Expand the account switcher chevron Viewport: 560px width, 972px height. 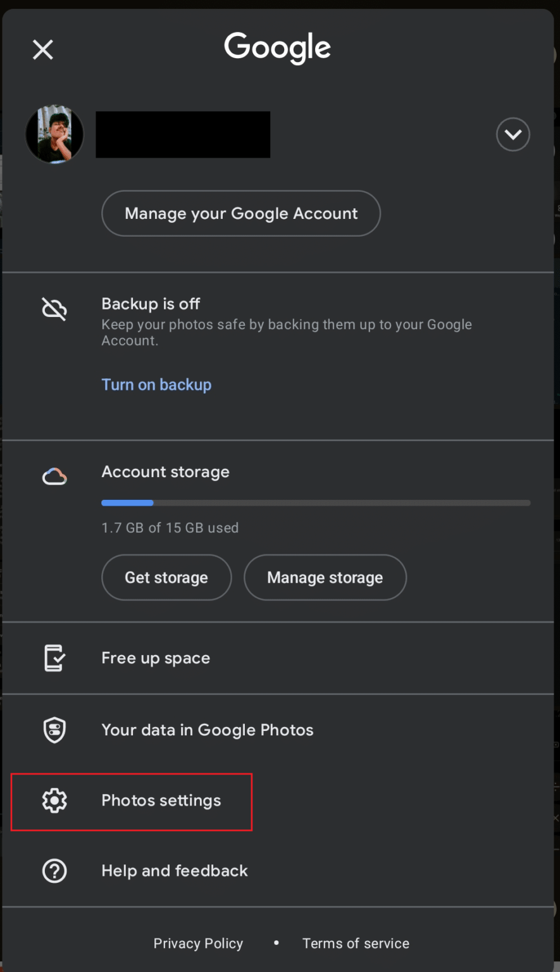(x=513, y=134)
